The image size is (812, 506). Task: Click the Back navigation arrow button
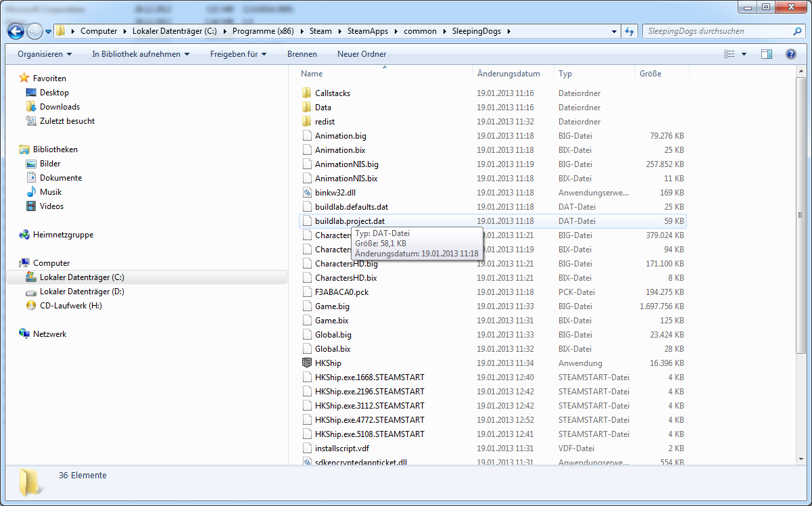(16, 31)
